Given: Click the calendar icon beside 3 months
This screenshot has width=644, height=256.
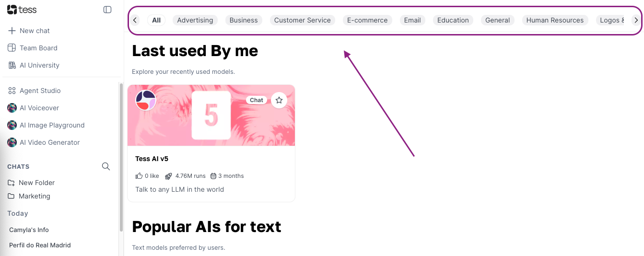Looking at the screenshot, I should pos(213,176).
